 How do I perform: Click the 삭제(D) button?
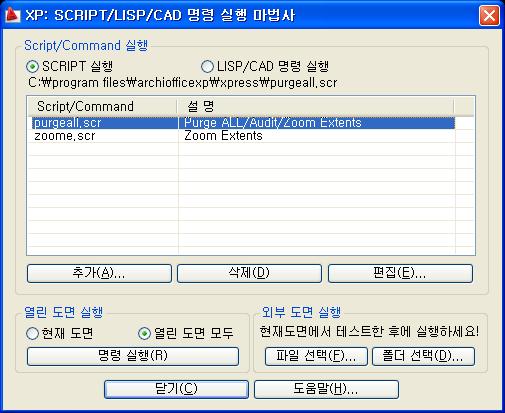[x=249, y=274]
